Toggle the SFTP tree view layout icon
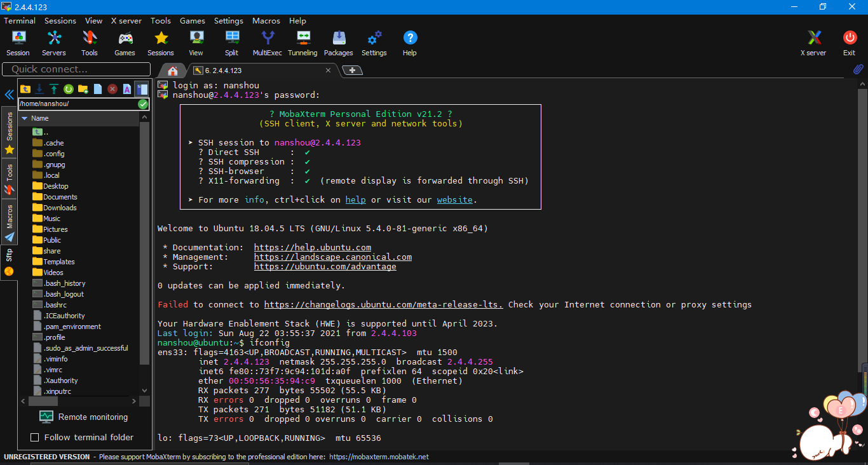The height and width of the screenshot is (465, 868). [x=142, y=89]
